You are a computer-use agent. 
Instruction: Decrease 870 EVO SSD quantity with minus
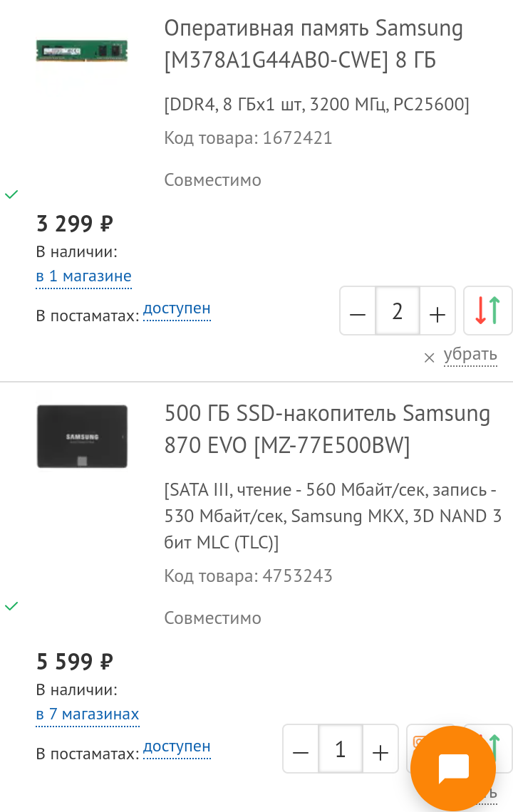point(301,749)
